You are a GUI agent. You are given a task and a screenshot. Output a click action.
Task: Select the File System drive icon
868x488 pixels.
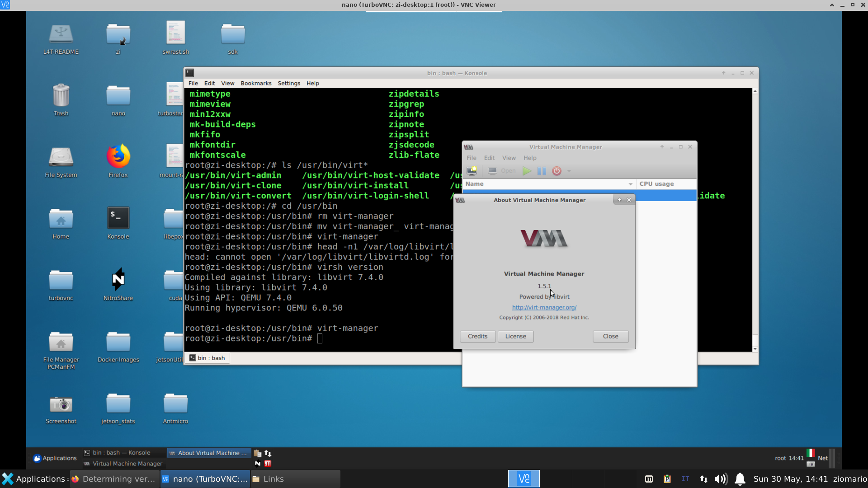pos(61,162)
